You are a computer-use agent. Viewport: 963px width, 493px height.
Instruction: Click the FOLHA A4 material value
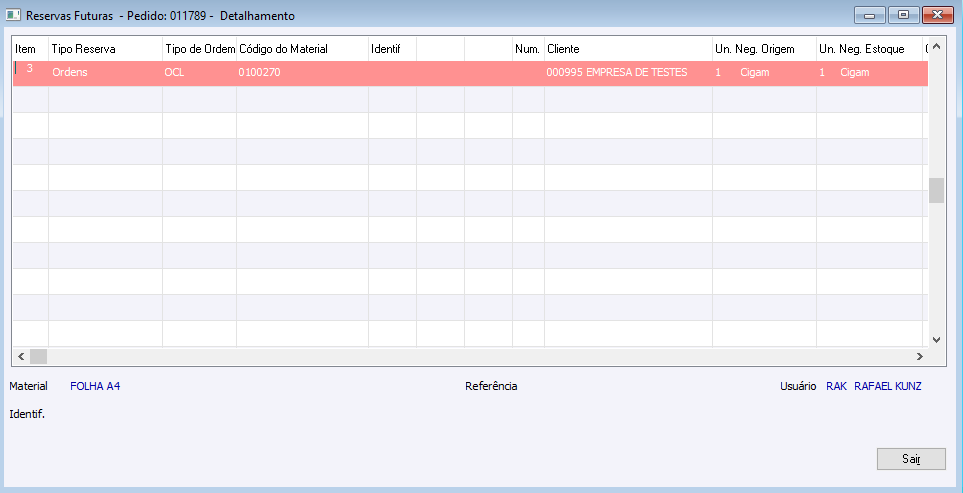point(95,386)
